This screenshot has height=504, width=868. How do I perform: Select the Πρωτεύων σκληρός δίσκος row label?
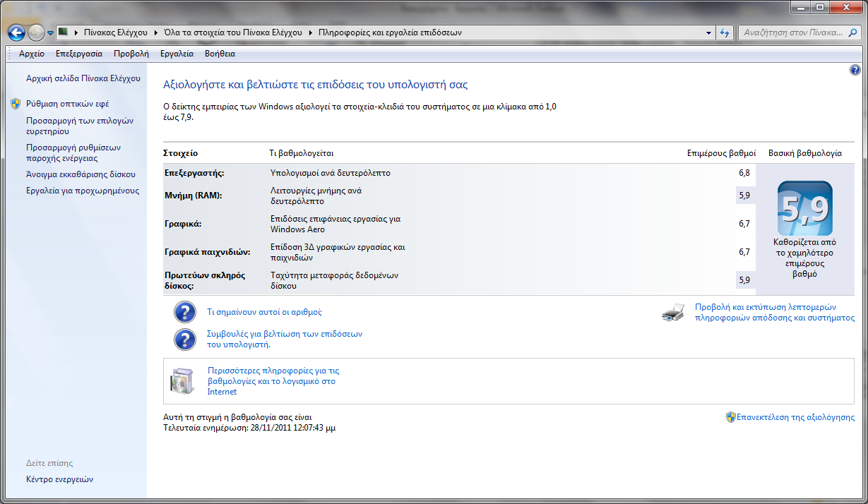tap(205, 280)
